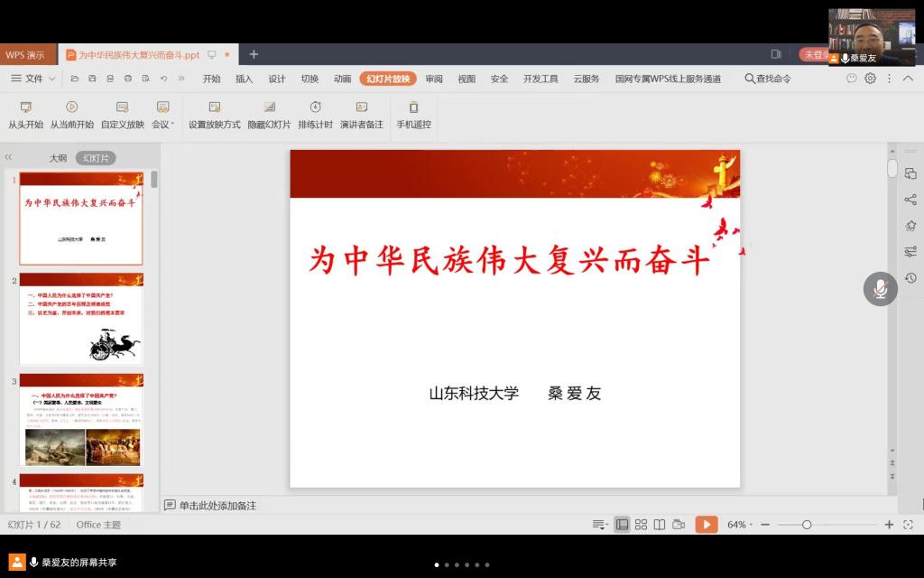Open 演讲者备注 presenter notes
Screen dimensions: 924x578
(x=361, y=115)
